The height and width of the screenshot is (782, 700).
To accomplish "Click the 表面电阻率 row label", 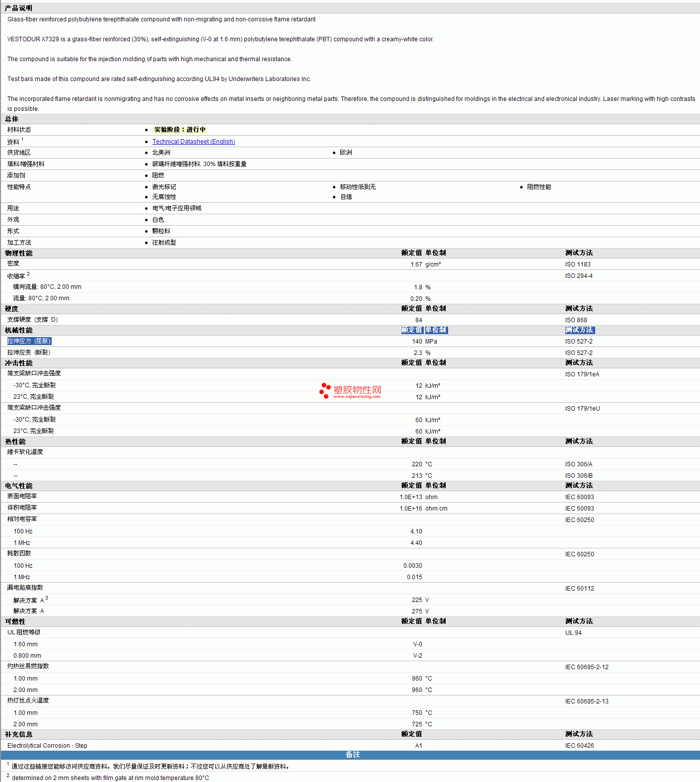I will (22, 496).
